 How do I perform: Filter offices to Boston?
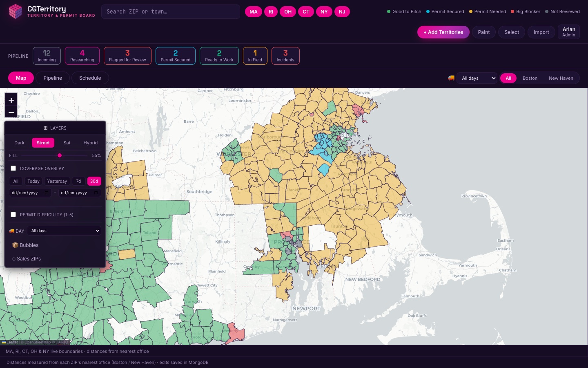point(530,78)
